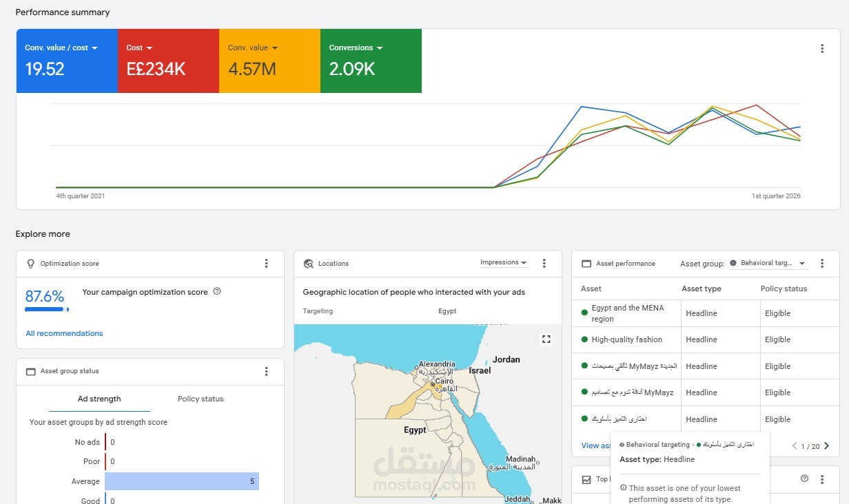Click the 87.6% optimization score progress bar

click(46, 310)
